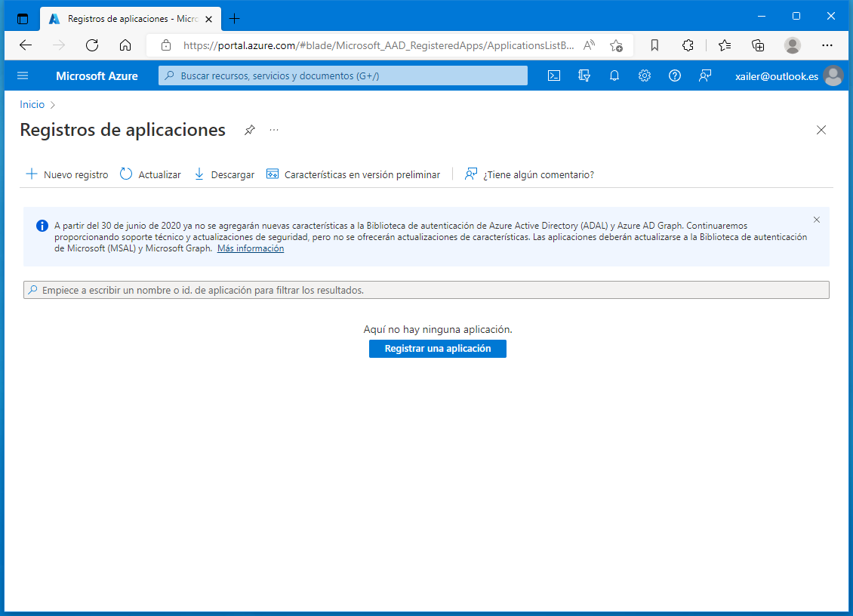Reload the page with the browser refresh icon
This screenshot has width=853, height=616.
tap(92, 45)
